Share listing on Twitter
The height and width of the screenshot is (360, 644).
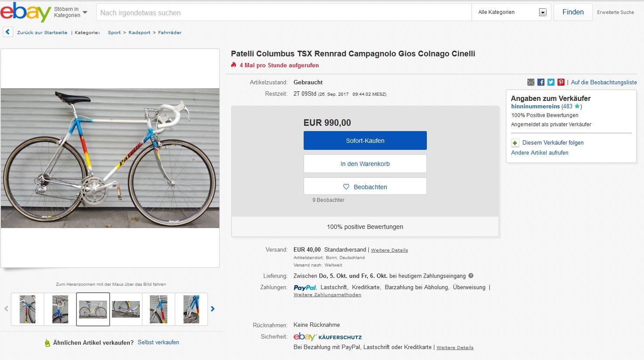click(551, 82)
